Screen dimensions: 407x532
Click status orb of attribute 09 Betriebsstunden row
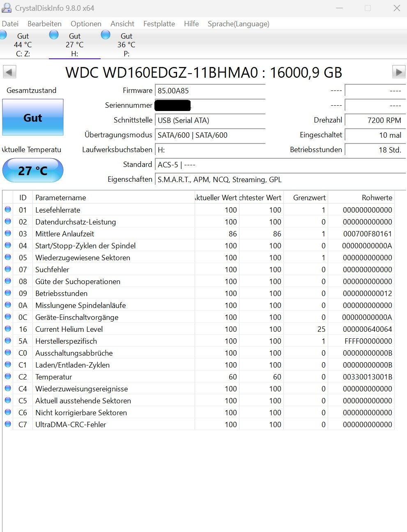point(8,293)
